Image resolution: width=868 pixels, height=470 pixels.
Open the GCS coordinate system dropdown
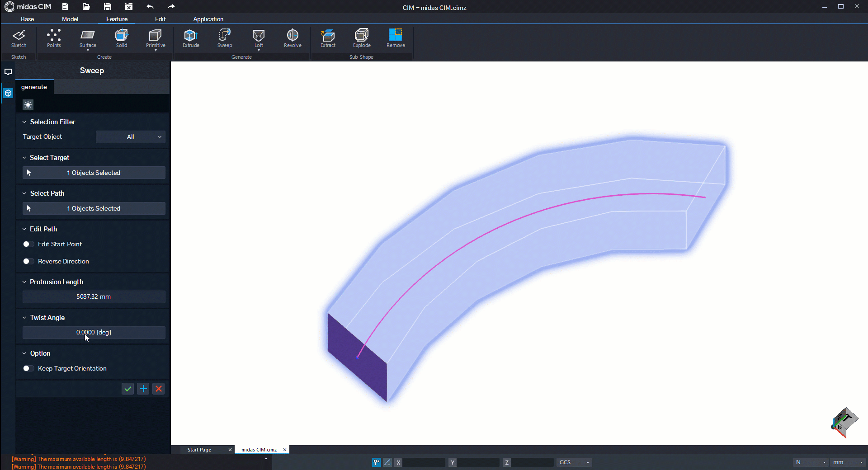click(574, 462)
